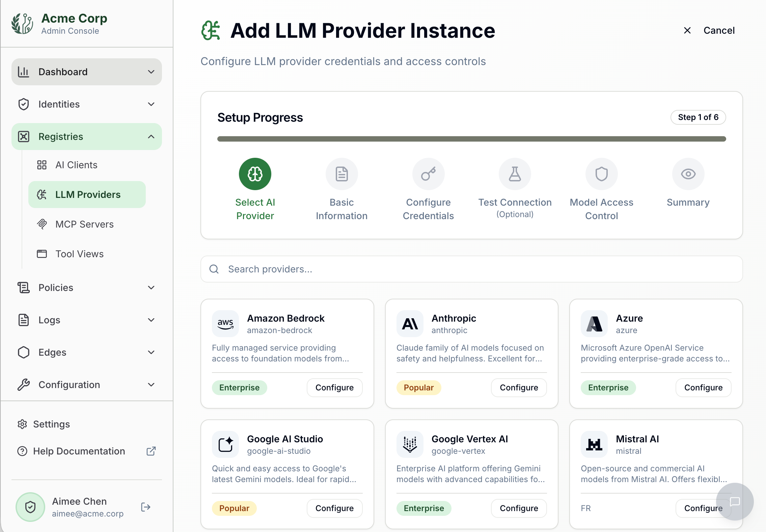The width and height of the screenshot is (766, 532).
Task: Expand the Configuration section
Action: (152, 385)
